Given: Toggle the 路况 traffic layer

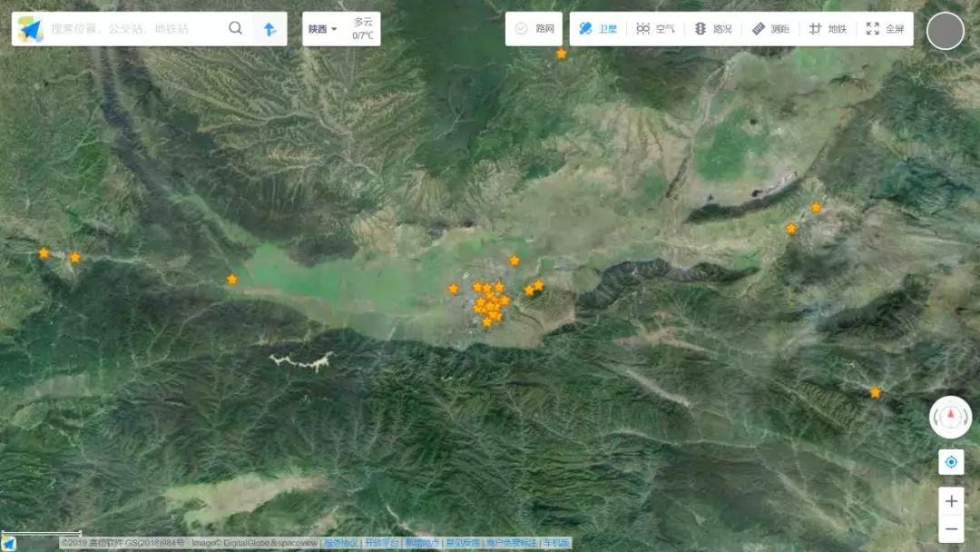Looking at the screenshot, I should pyautogui.click(x=713, y=29).
